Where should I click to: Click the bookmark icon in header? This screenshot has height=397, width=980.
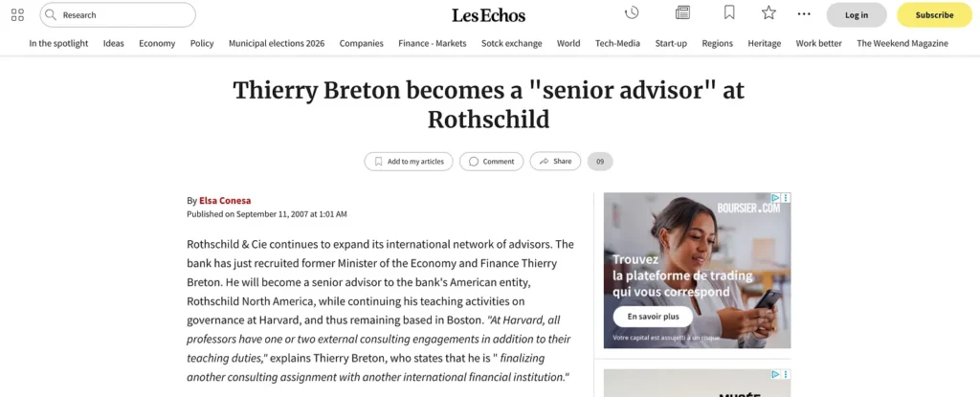(x=729, y=13)
